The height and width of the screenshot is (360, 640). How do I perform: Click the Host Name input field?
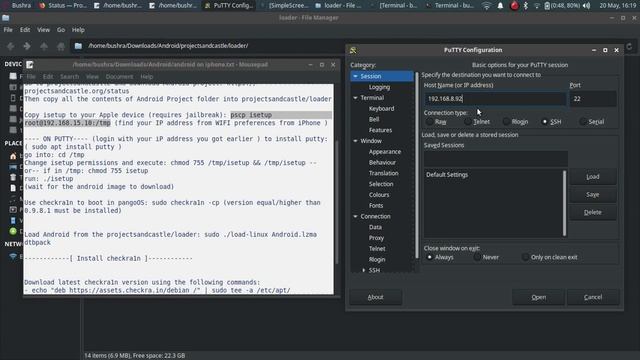point(495,99)
